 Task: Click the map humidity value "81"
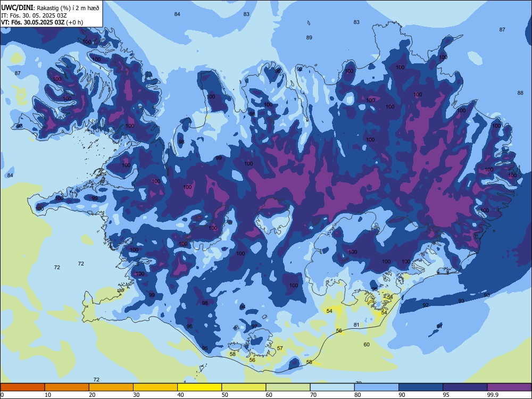coord(356,325)
